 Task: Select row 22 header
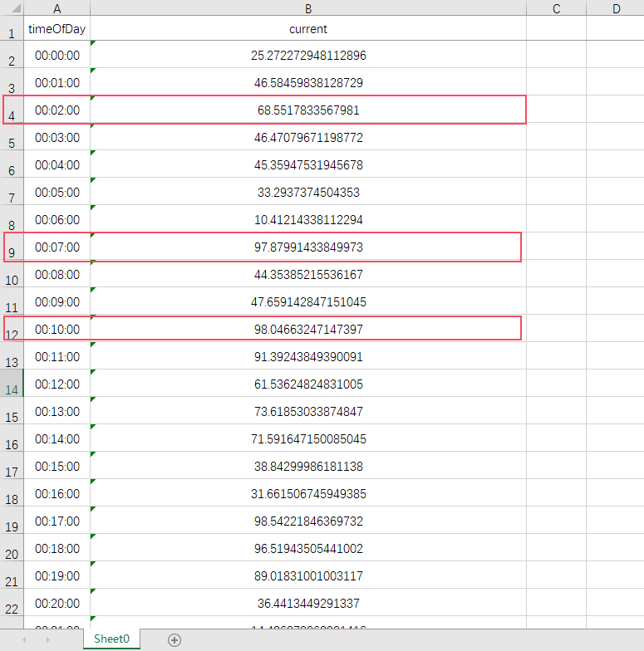click(x=12, y=608)
